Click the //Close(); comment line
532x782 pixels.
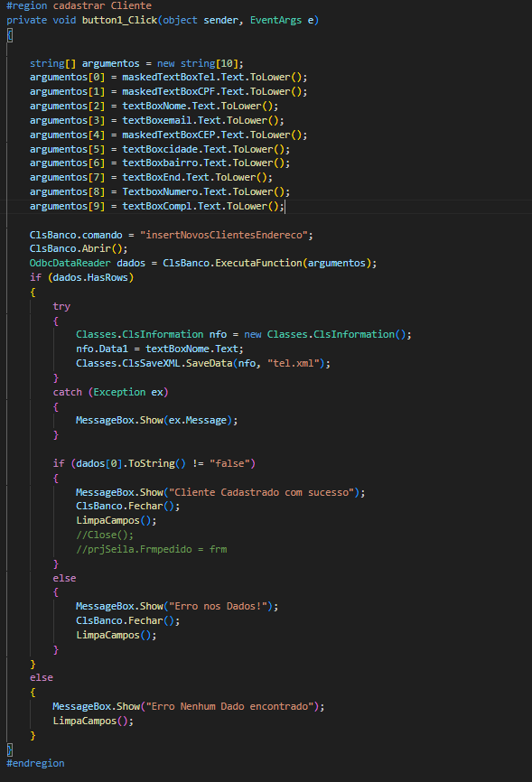[105, 535]
